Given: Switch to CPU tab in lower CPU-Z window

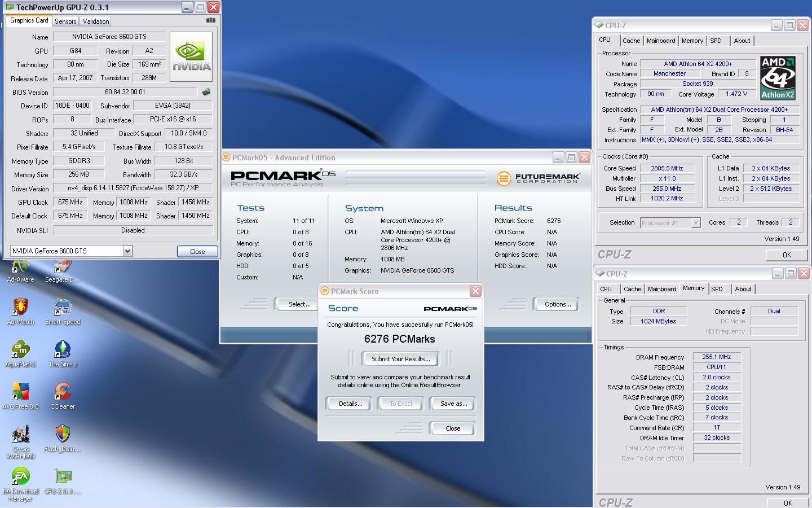Looking at the screenshot, I should click(606, 289).
